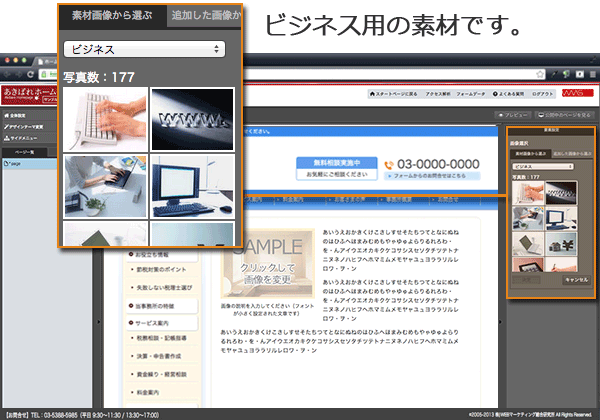600x420 pixels.
Task: Switch to the 追加した画像から選ぶ tab
Action: tap(204, 16)
